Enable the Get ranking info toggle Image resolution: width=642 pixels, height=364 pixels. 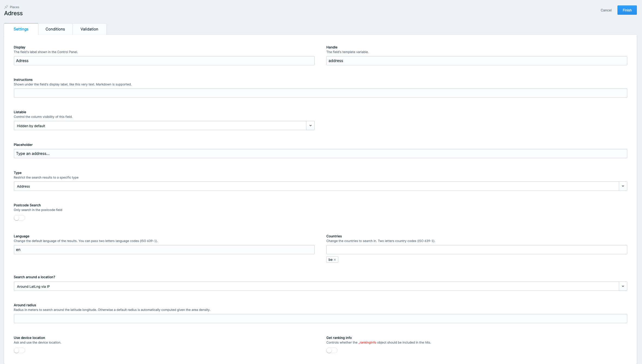(x=332, y=351)
